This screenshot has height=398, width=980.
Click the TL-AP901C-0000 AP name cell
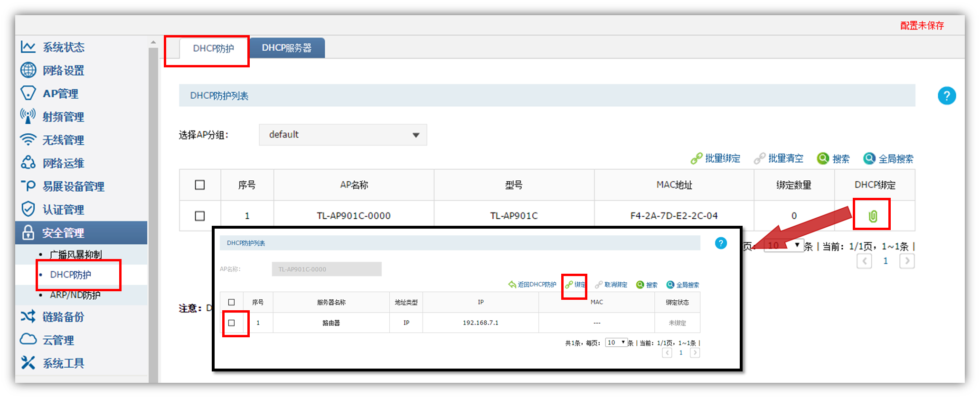point(354,216)
